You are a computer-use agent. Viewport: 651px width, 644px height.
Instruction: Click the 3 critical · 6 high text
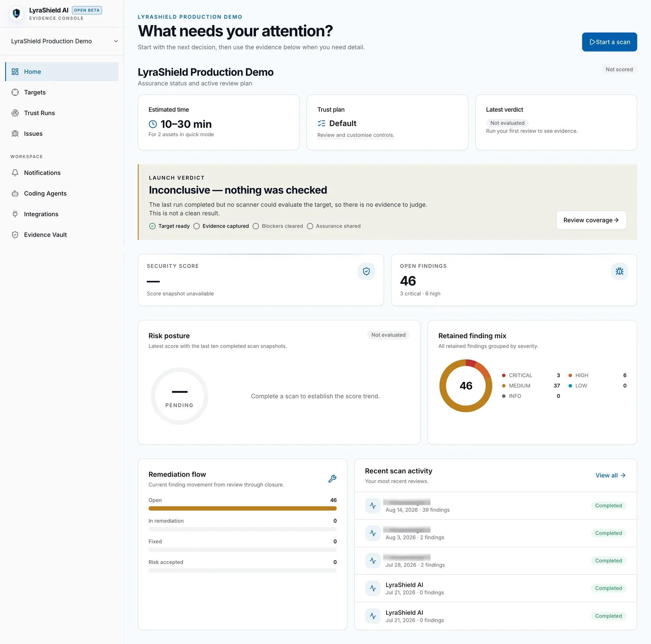point(420,294)
